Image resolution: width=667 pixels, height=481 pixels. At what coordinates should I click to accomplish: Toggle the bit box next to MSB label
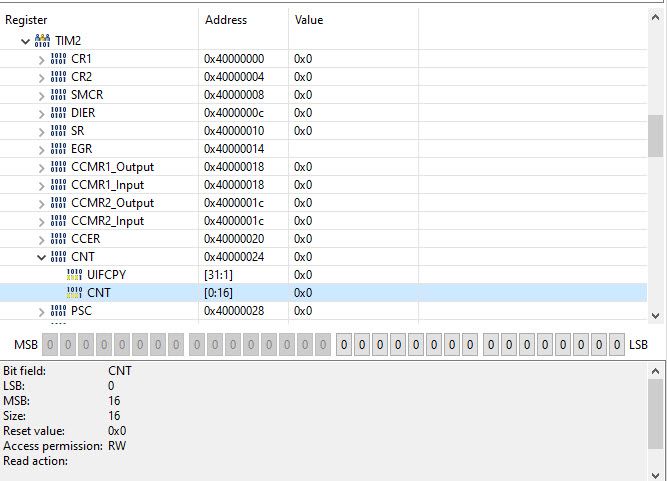click(50, 345)
